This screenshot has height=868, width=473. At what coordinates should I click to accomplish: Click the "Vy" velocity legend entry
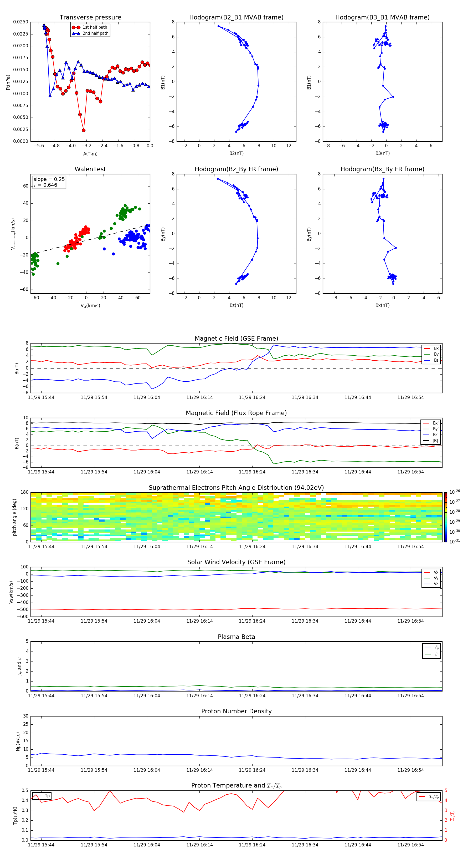point(431,578)
